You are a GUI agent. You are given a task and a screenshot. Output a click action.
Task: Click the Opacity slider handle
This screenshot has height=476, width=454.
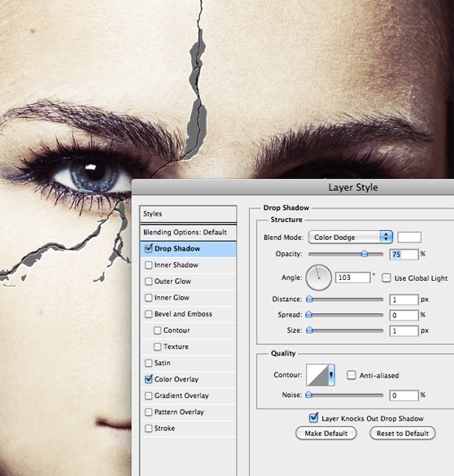click(365, 254)
